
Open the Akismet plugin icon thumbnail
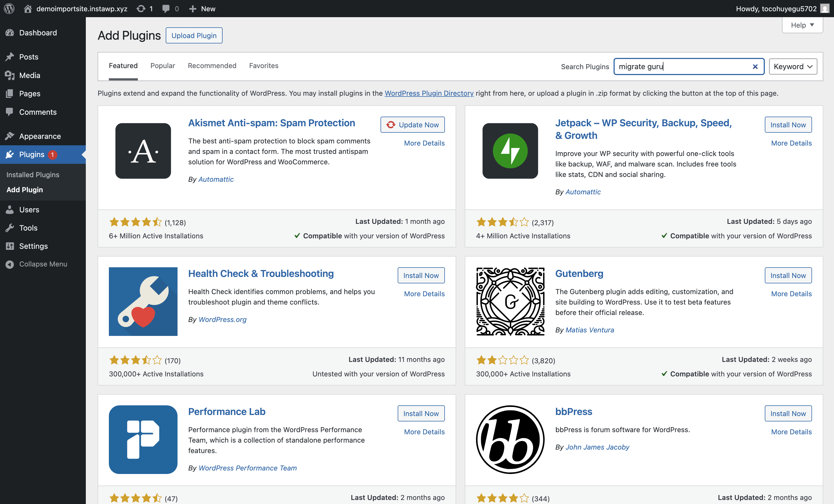tap(143, 151)
